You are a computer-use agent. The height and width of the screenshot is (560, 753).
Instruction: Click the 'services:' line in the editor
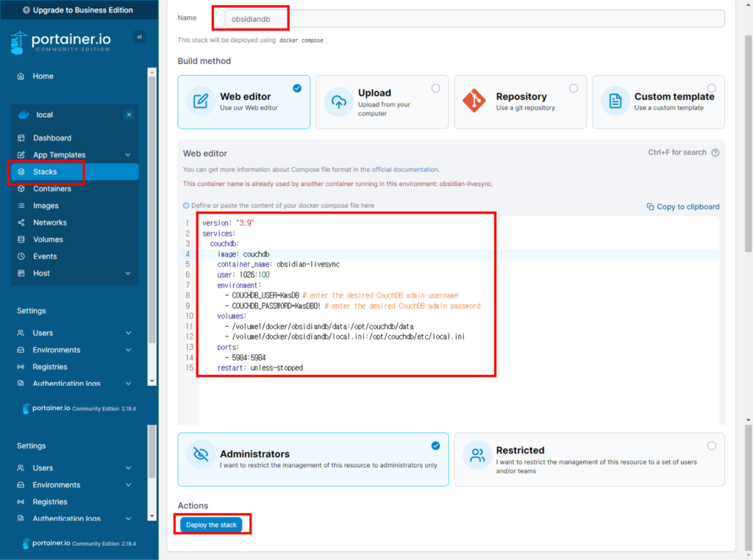pyautogui.click(x=218, y=234)
